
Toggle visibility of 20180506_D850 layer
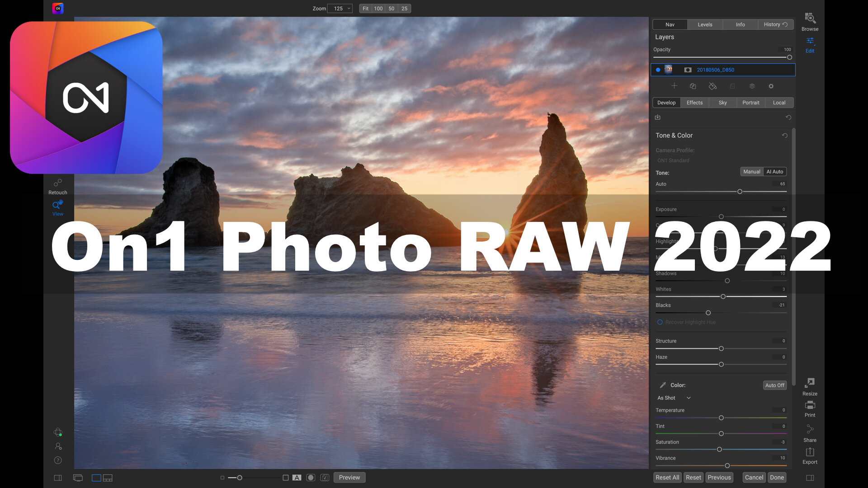click(x=658, y=70)
